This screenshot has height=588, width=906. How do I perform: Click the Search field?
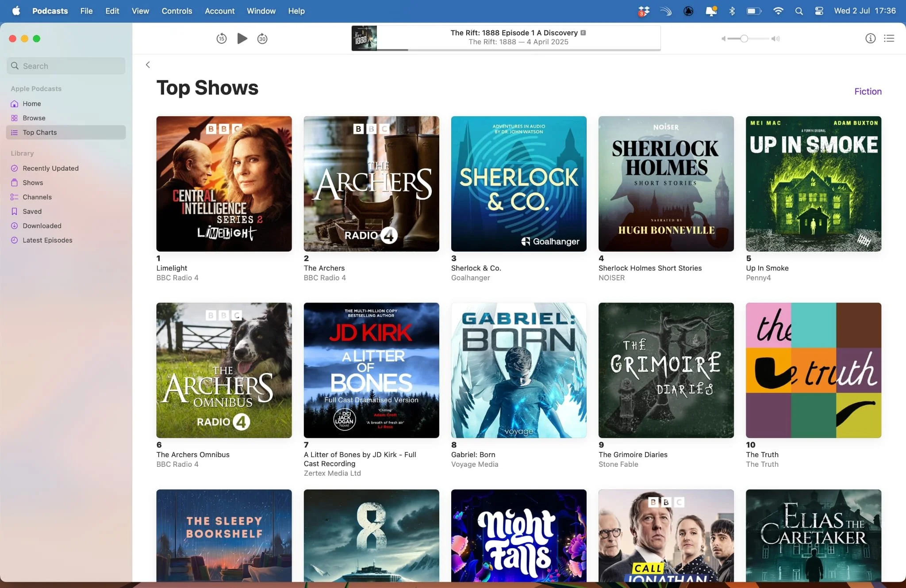point(66,66)
